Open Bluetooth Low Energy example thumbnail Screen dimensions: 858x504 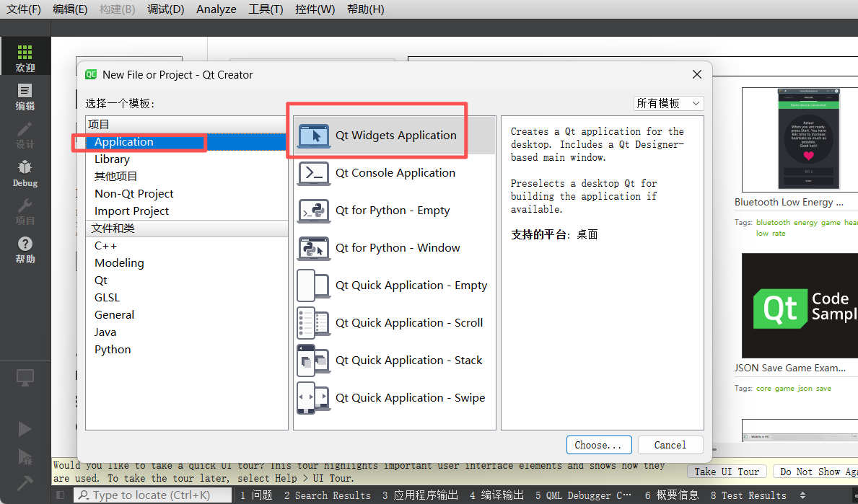click(x=800, y=139)
